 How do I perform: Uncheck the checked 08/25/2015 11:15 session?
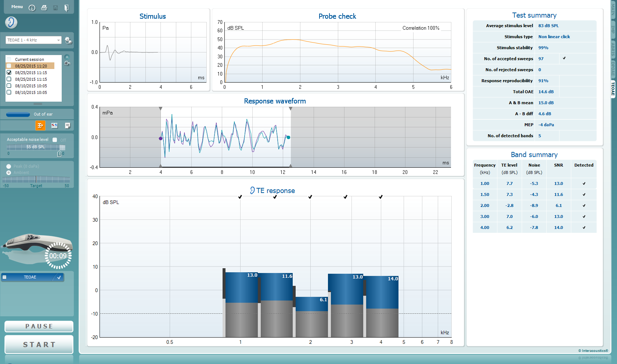click(9, 73)
